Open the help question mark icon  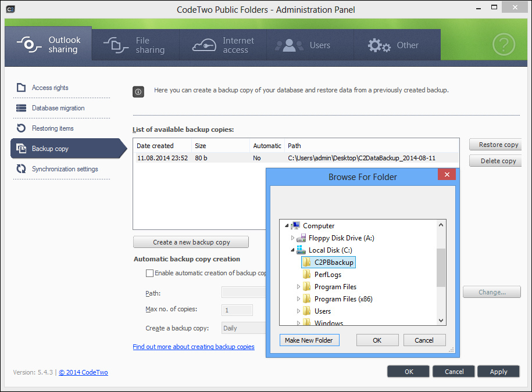click(504, 44)
